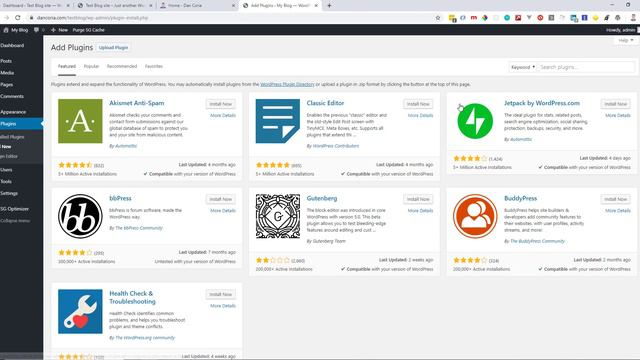Switch to the Popular tab

(91, 66)
